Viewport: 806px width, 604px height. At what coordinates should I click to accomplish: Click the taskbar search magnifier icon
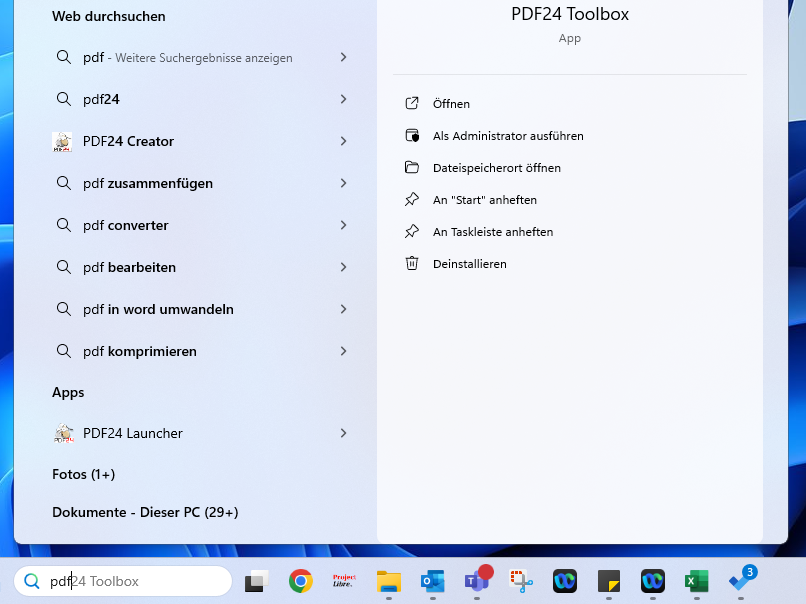[x=32, y=581]
